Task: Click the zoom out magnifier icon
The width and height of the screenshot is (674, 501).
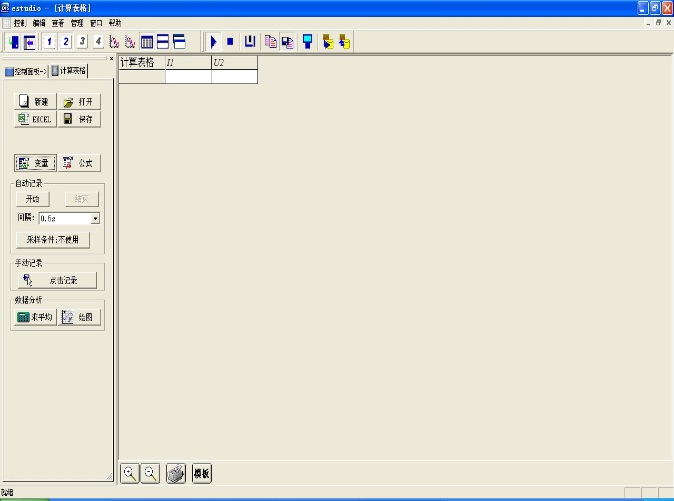Action: point(150,473)
